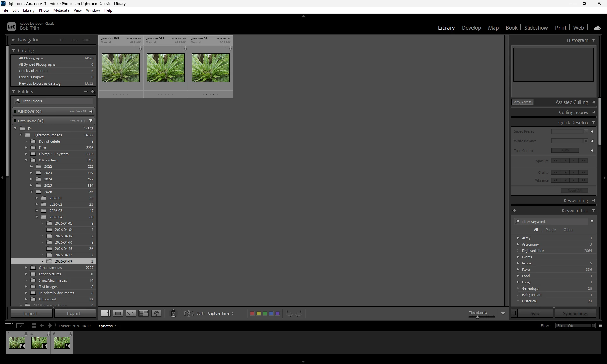Switch to Loupe view

(118, 313)
